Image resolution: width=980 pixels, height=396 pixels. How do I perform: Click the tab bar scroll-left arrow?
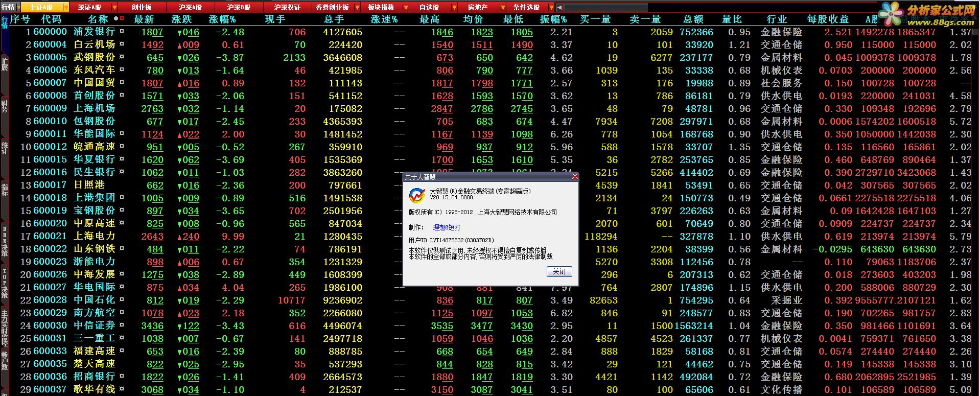[559, 8]
